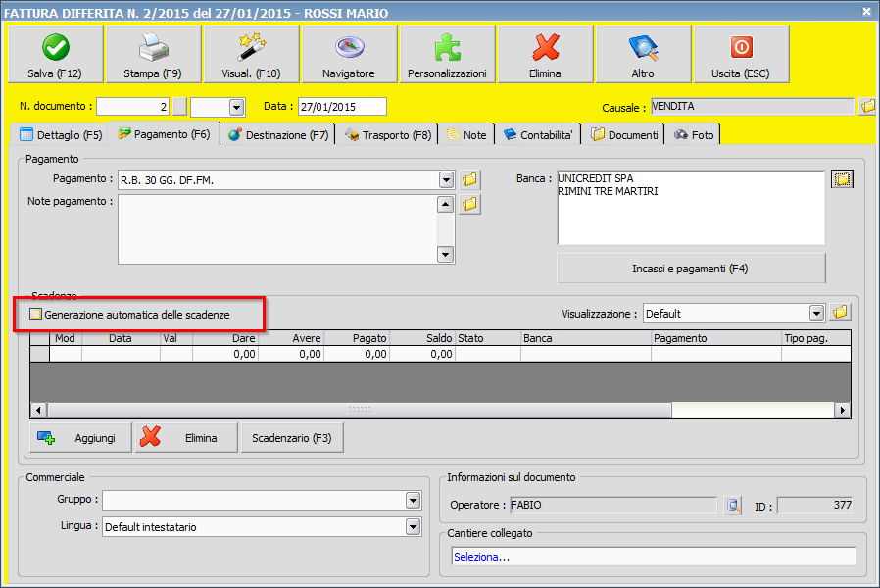Click Elimina below the scadenze table

pyautogui.click(x=186, y=438)
